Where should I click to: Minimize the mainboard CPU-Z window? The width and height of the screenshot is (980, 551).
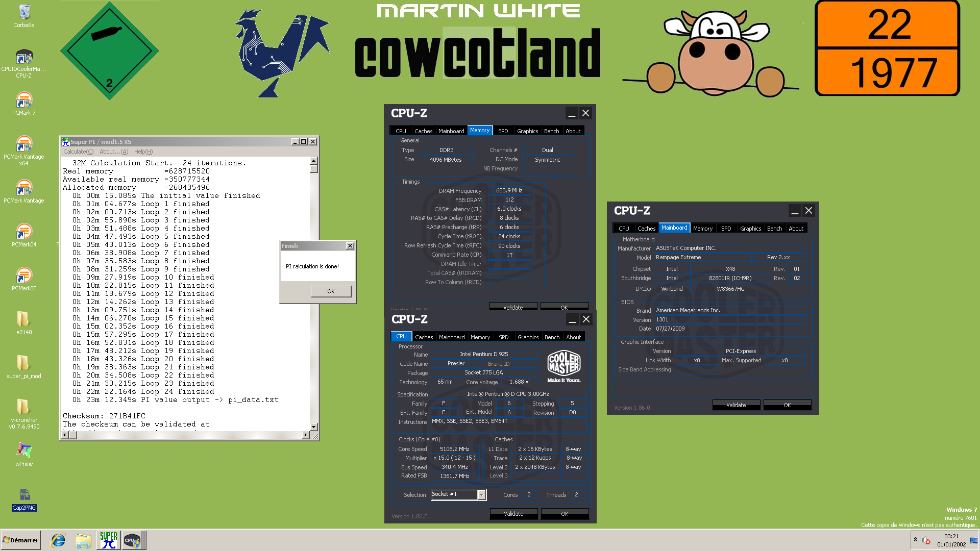click(x=795, y=211)
